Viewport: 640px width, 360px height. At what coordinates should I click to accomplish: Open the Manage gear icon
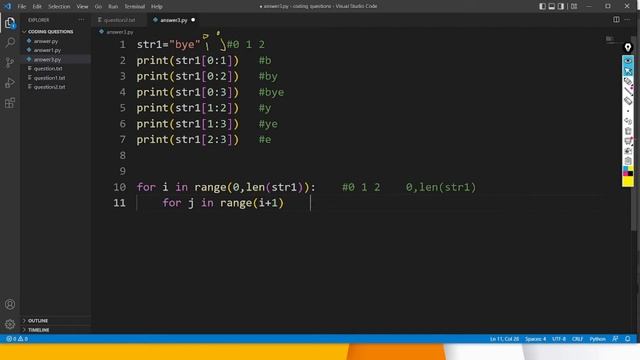[x=10, y=324]
